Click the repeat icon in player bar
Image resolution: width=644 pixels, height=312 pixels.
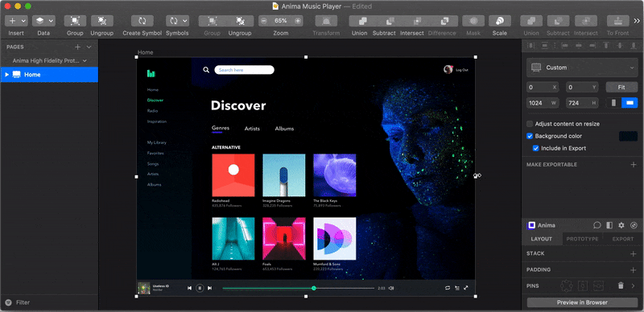pos(448,288)
